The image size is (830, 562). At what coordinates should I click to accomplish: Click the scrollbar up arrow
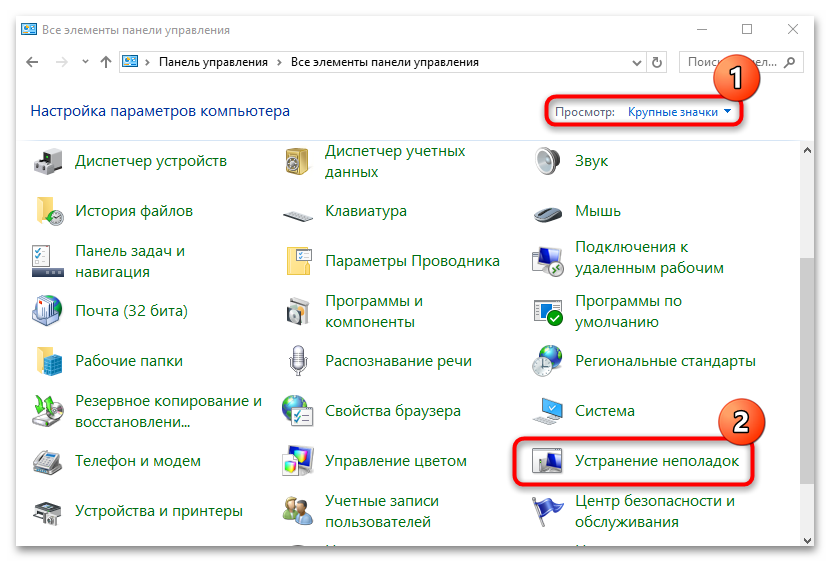[x=807, y=150]
